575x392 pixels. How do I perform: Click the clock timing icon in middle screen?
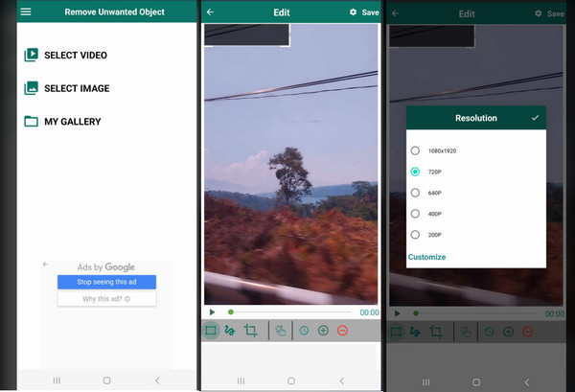pyautogui.click(x=304, y=331)
